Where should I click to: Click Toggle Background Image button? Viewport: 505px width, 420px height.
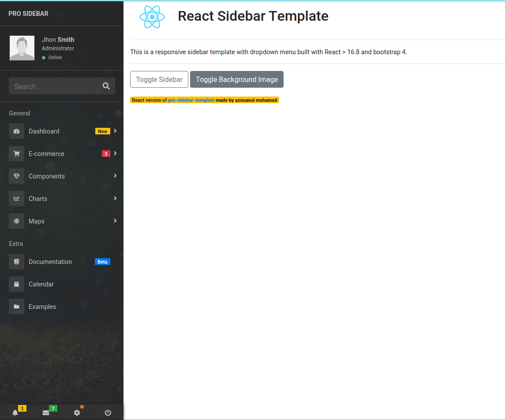(x=237, y=79)
